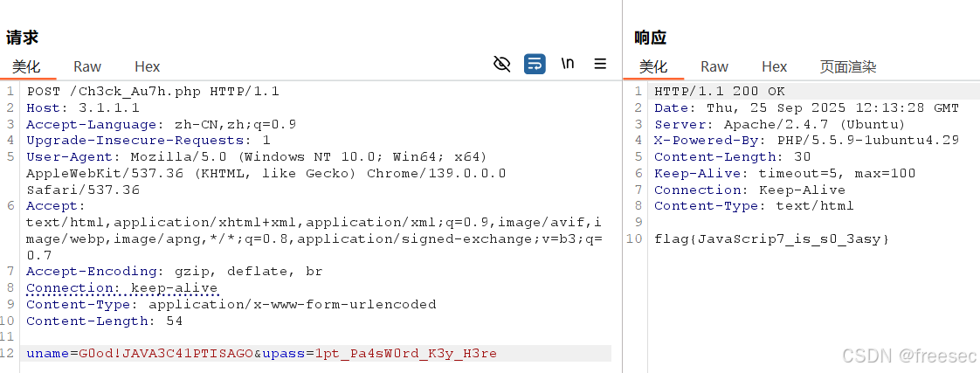Click the Keep-Alive timeout header

point(784,174)
